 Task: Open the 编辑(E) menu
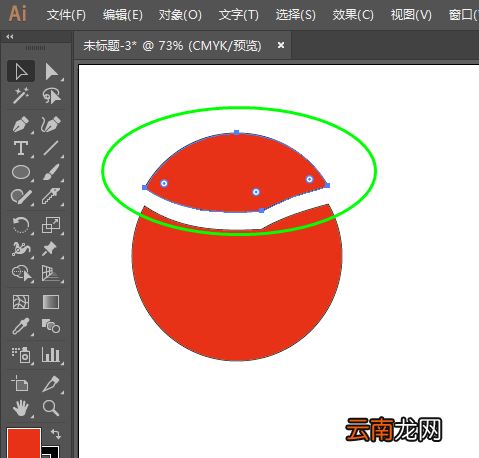[x=122, y=15]
